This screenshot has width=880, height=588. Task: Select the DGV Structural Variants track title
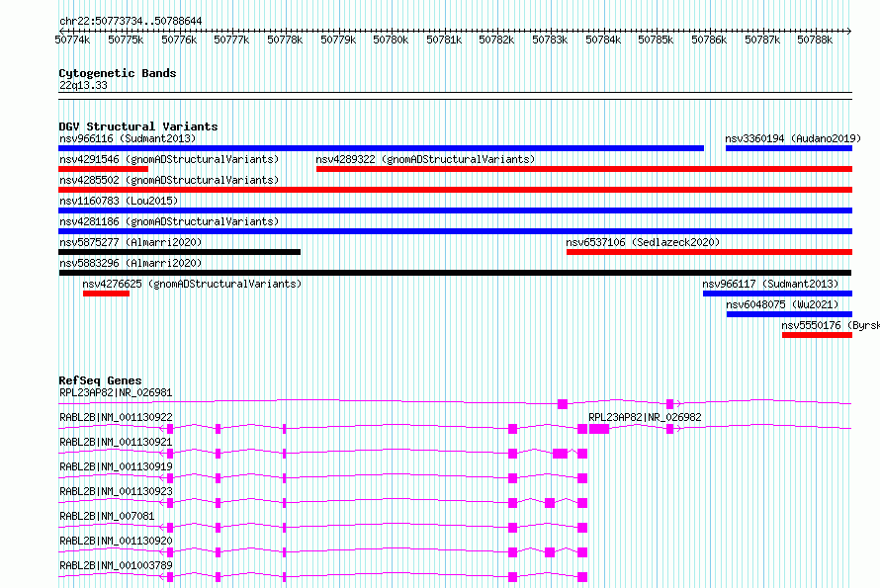click(138, 126)
